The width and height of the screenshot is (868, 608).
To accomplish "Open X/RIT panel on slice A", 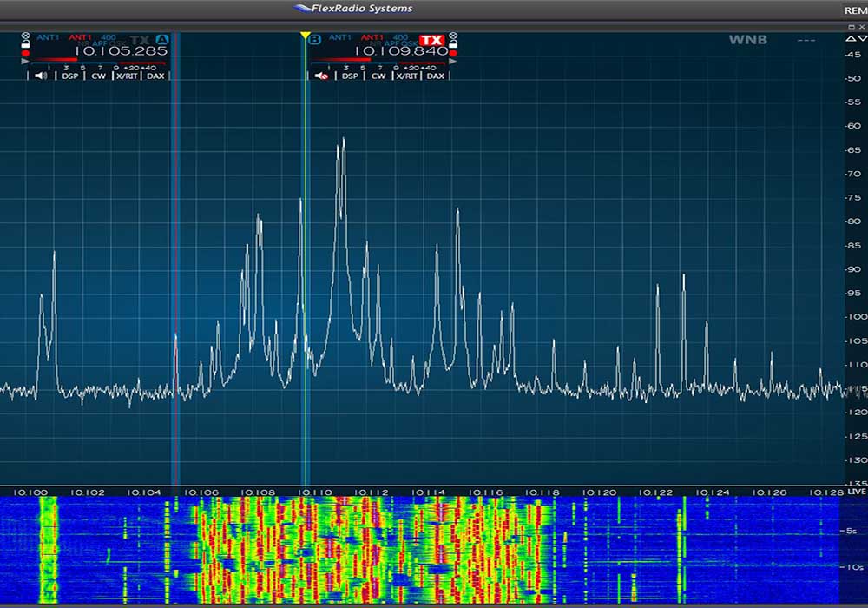I will [x=127, y=76].
